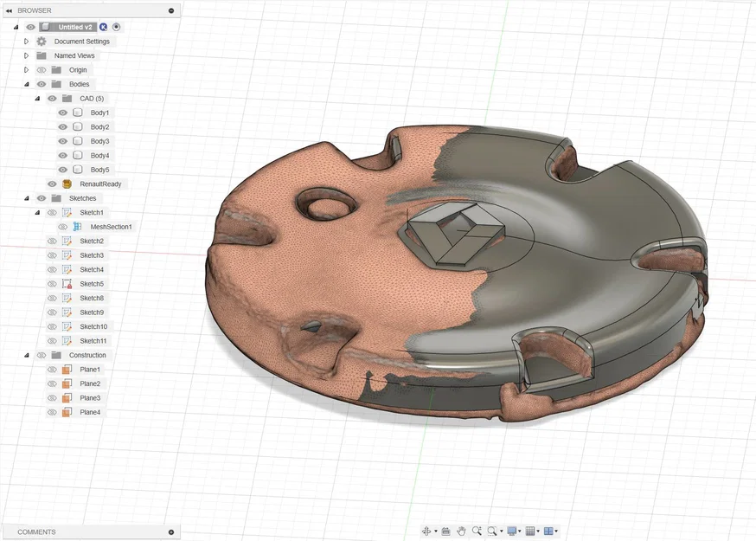Image resolution: width=756 pixels, height=541 pixels.
Task: Open Zoom Window dropdown arrow
Action: tap(501, 531)
